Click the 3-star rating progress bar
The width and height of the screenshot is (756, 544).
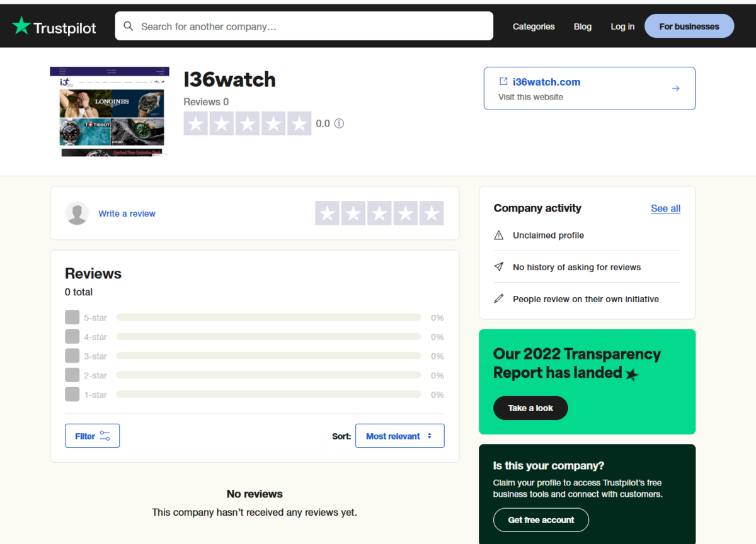[x=268, y=356]
